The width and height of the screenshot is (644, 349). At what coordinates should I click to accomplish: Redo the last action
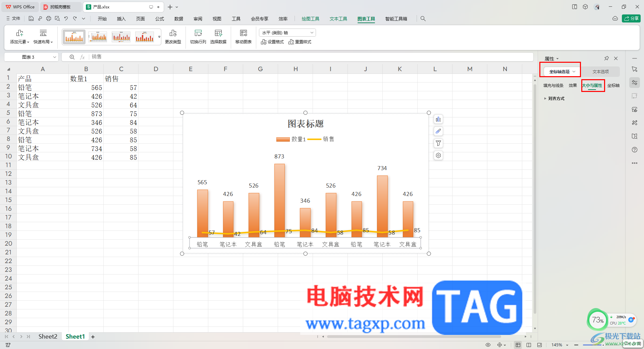(x=75, y=19)
